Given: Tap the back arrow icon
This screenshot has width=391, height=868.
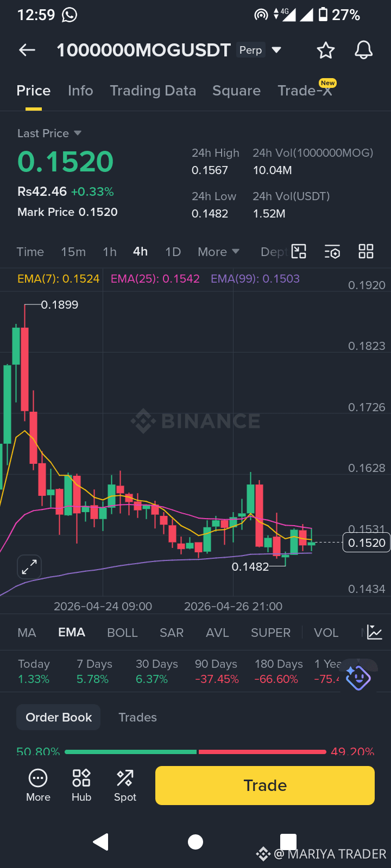Looking at the screenshot, I should click(27, 50).
